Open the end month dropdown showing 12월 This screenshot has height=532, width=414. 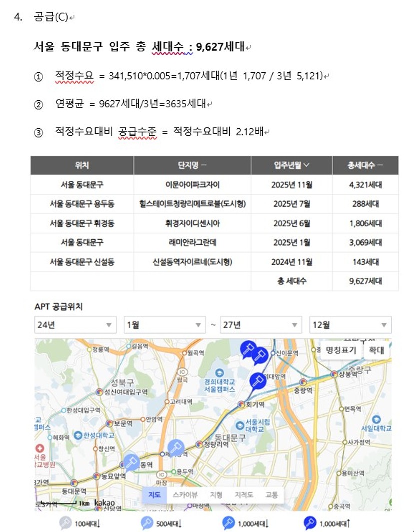(x=351, y=325)
